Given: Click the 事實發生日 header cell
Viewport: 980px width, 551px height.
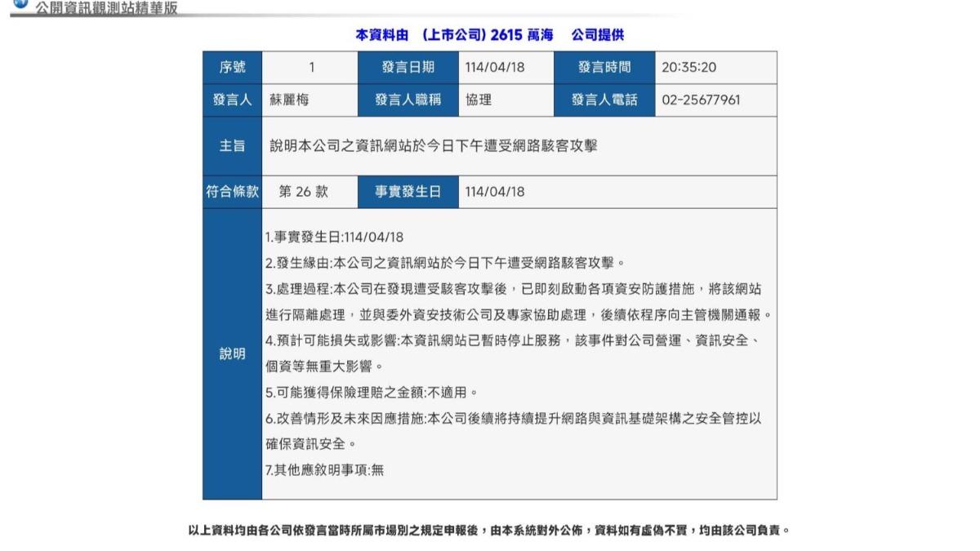Looking at the screenshot, I should click(408, 192).
